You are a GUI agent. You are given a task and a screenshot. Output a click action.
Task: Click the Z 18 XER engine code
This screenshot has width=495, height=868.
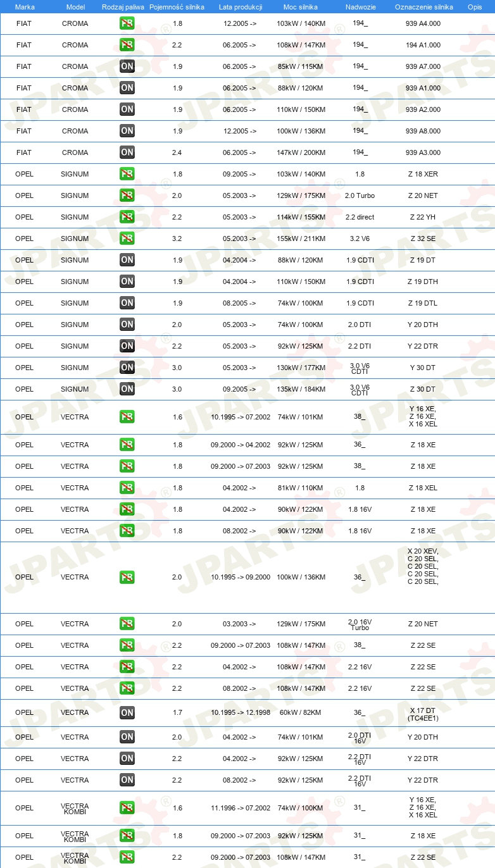pos(423,174)
